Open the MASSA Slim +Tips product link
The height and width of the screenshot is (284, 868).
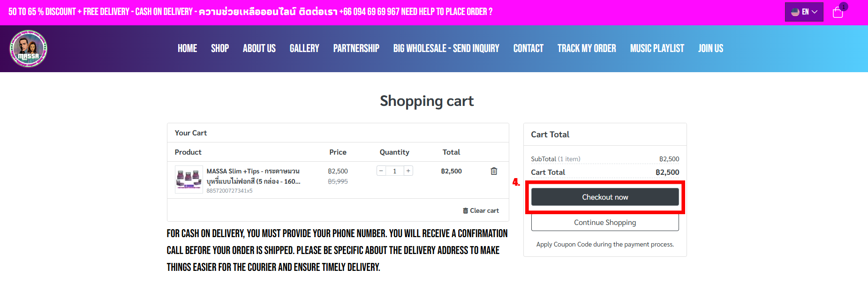(x=253, y=176)
